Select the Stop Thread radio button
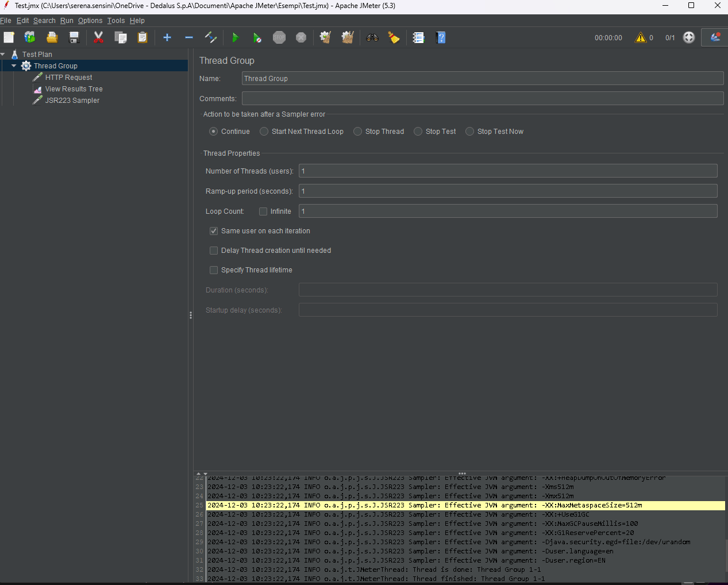 (358, 132)
